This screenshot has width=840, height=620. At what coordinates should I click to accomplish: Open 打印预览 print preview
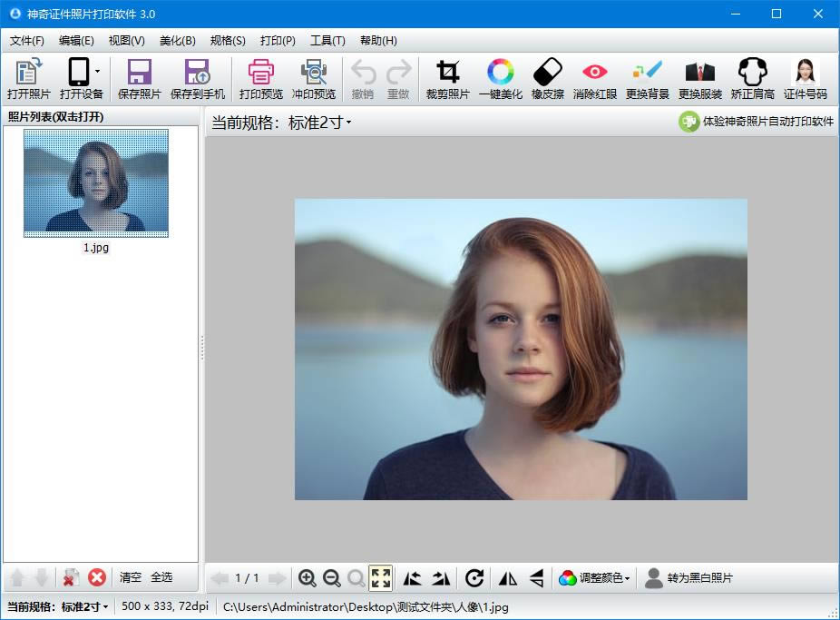pyautogui.click(x=261, y=79)
